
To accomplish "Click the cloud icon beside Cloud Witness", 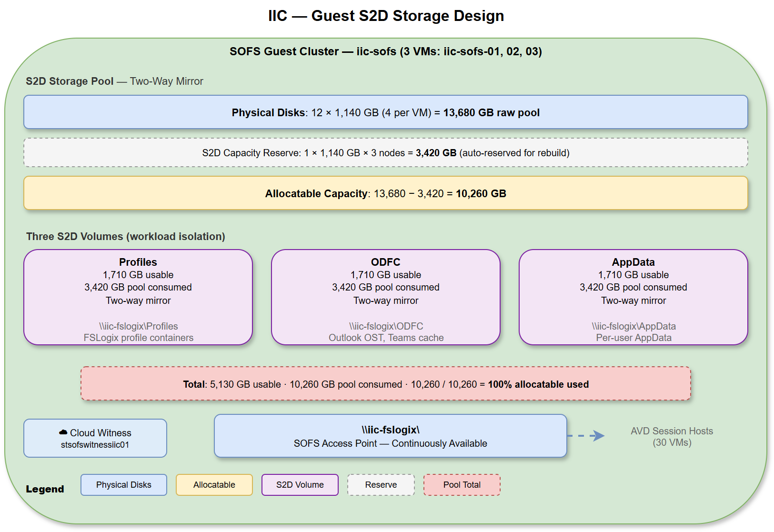I will (62, 432).
